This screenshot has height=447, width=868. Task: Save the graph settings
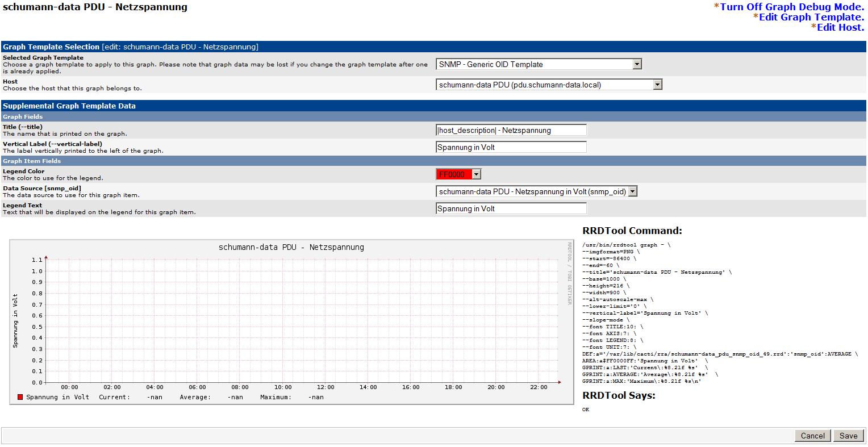848,436
